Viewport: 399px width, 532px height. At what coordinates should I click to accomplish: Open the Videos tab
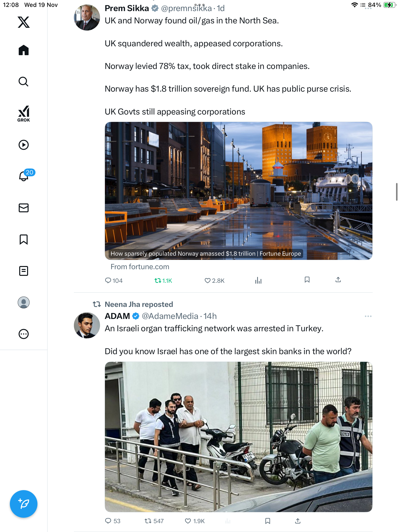click(x=24, y=145)
